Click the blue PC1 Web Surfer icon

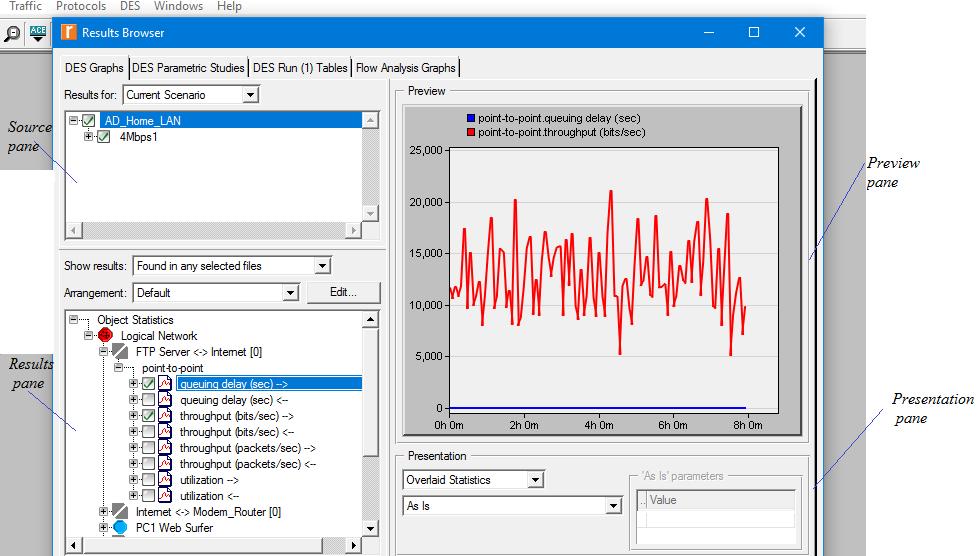coord(120,528)
